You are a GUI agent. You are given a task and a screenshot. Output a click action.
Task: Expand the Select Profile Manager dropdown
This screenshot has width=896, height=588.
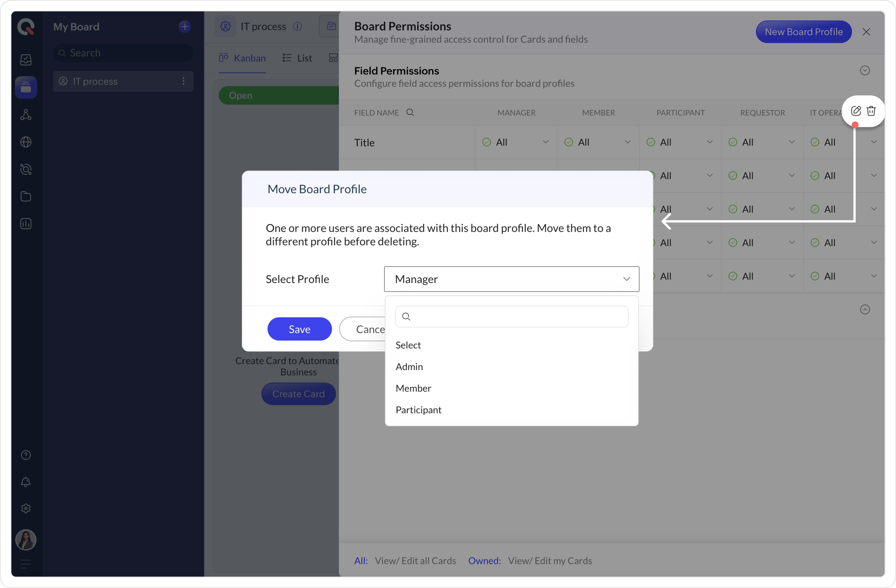(511, 279)
